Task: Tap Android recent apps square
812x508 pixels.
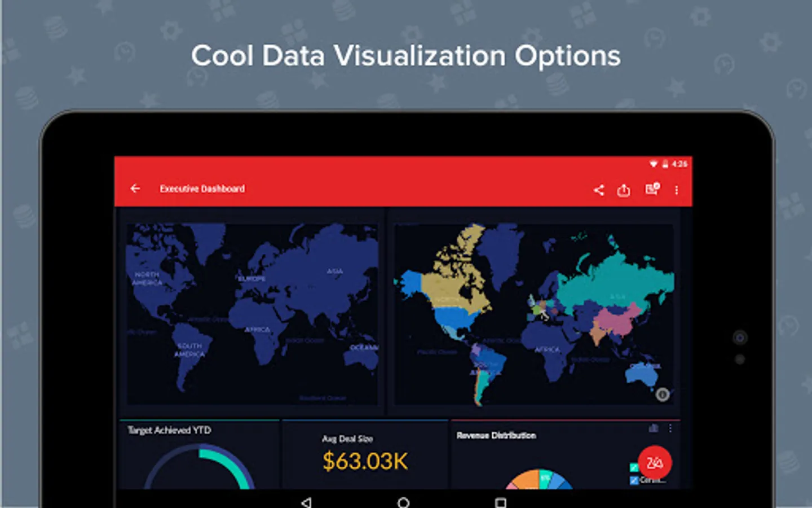Action: (500, 502)
